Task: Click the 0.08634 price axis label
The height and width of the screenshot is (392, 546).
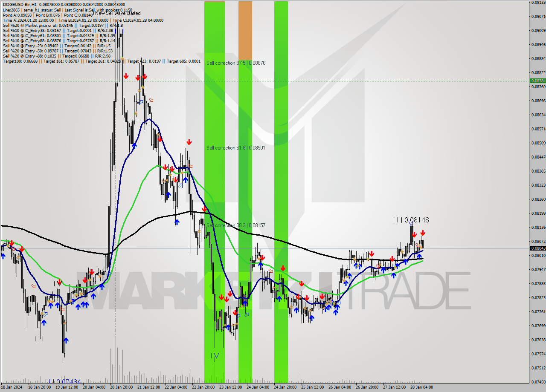Action: tap(538, 115)
